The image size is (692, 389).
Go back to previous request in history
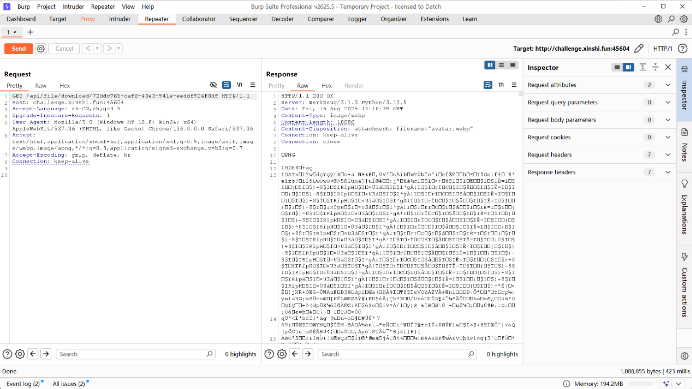click(x=88, y=49)
